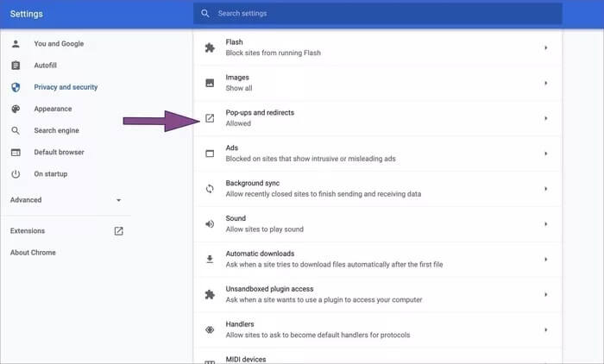604x364 pixels.
Task: Click 'Allowed' under Pop-ups and redirects
Action: (238, 123)
